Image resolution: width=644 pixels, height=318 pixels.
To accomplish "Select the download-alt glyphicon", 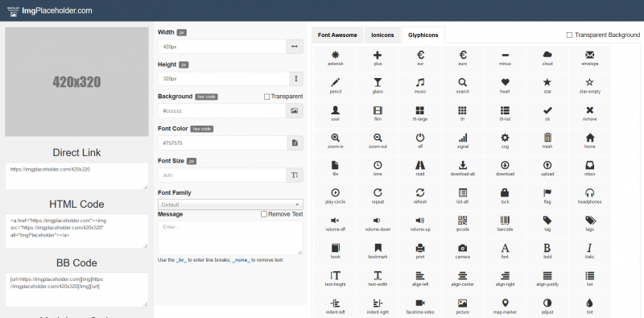I will (462, 169).
